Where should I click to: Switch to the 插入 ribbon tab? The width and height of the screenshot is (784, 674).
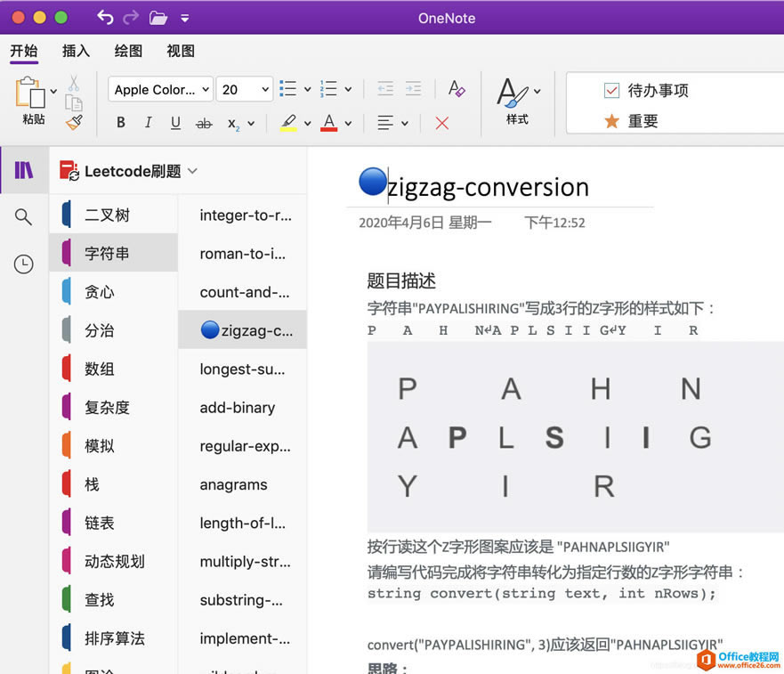(76, 51)
